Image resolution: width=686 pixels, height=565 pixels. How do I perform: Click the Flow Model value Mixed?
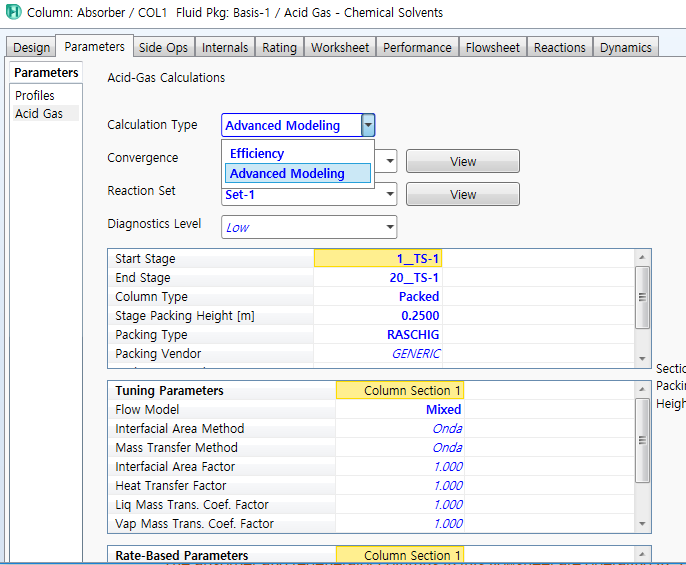pos(400,410)
